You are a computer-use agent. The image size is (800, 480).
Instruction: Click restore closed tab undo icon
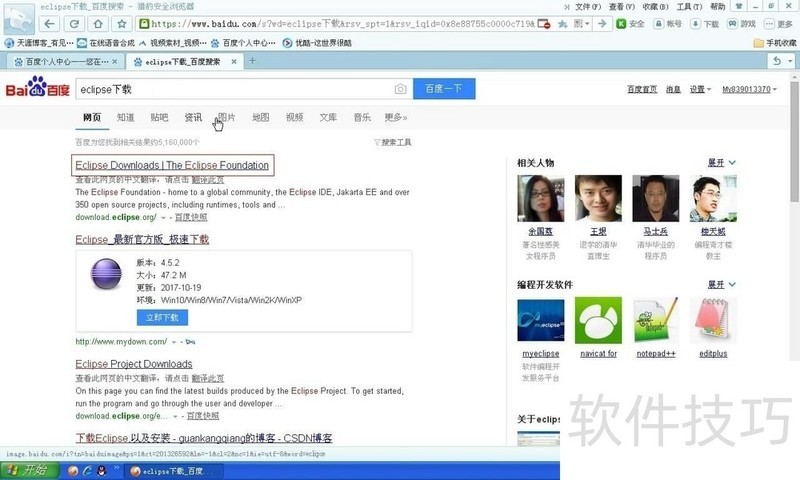(x=777, y=61)
